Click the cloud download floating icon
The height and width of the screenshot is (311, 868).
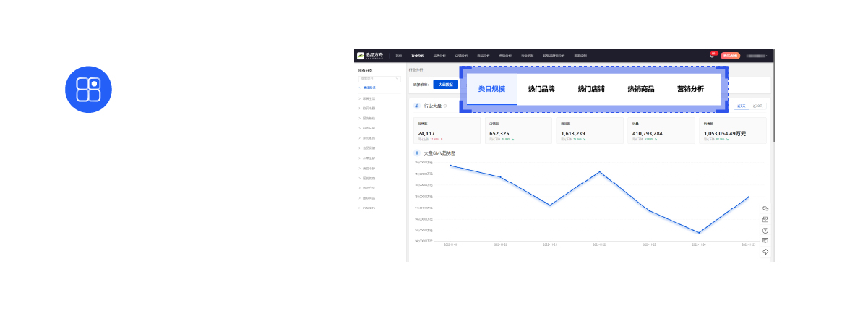765,251
